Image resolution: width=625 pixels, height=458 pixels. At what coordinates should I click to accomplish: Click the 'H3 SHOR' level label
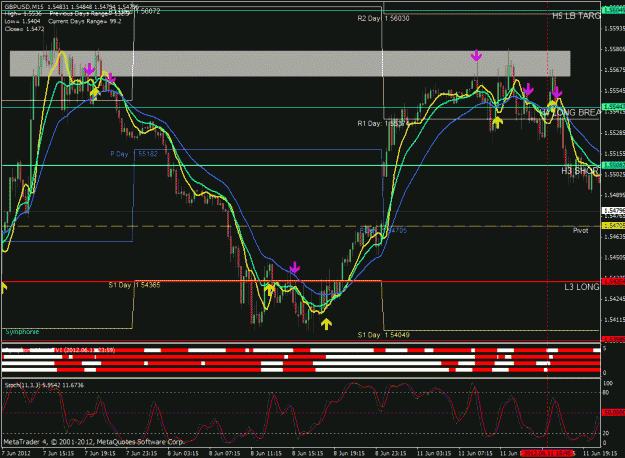coord(580,171)
